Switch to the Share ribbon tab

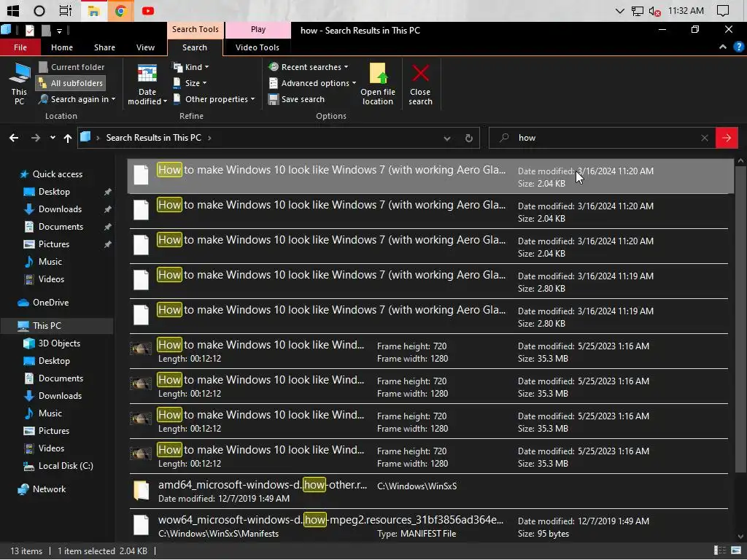point(104,47)
